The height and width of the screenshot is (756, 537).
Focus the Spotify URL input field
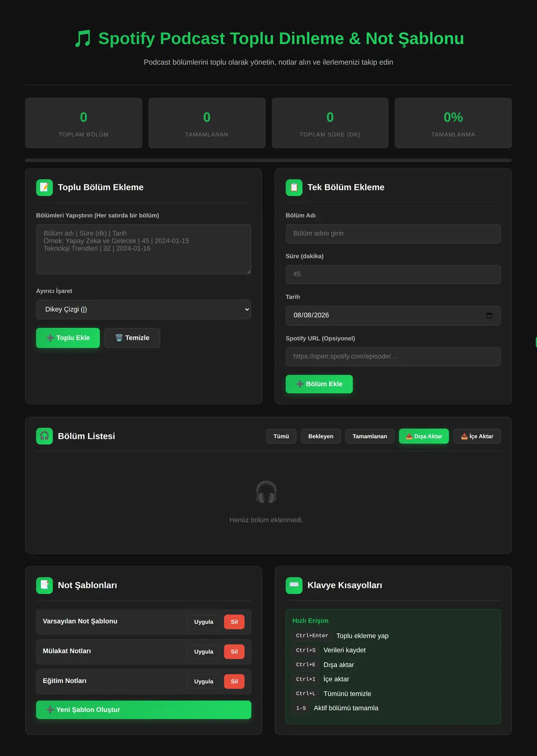tap(393, 357)
